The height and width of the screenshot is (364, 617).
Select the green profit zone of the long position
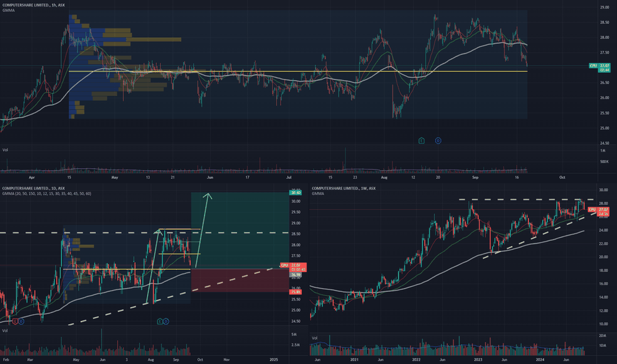240,230
